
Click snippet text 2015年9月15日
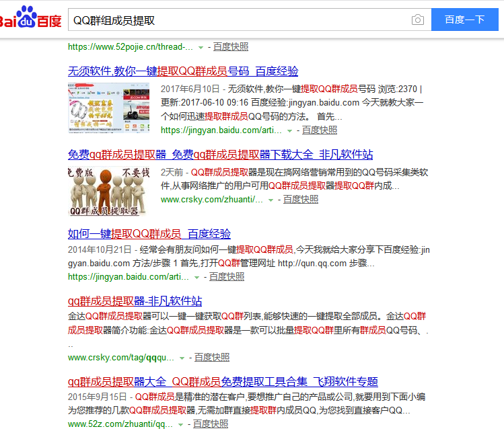click(97, 397)
